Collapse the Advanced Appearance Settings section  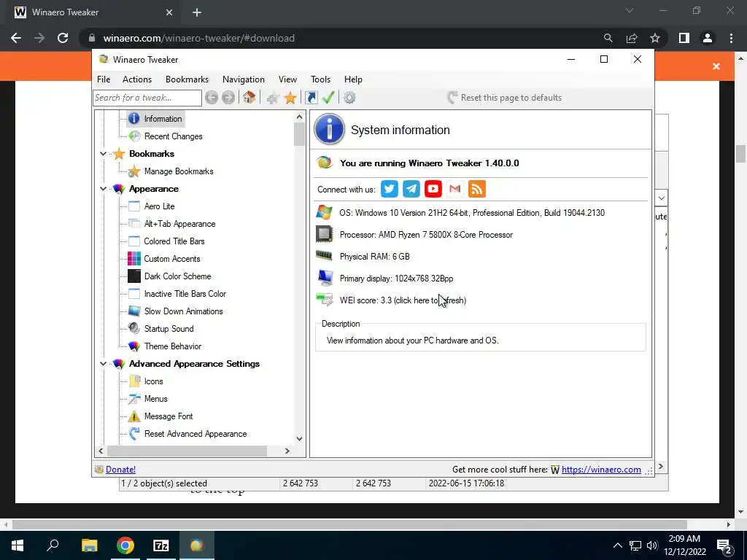103,364
